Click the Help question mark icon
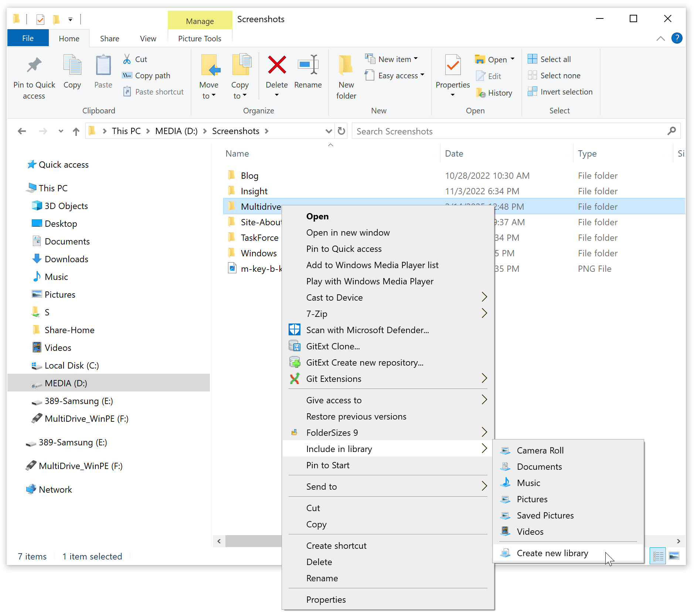This screenshot has height=616, width=694. (x=677, y=38)
